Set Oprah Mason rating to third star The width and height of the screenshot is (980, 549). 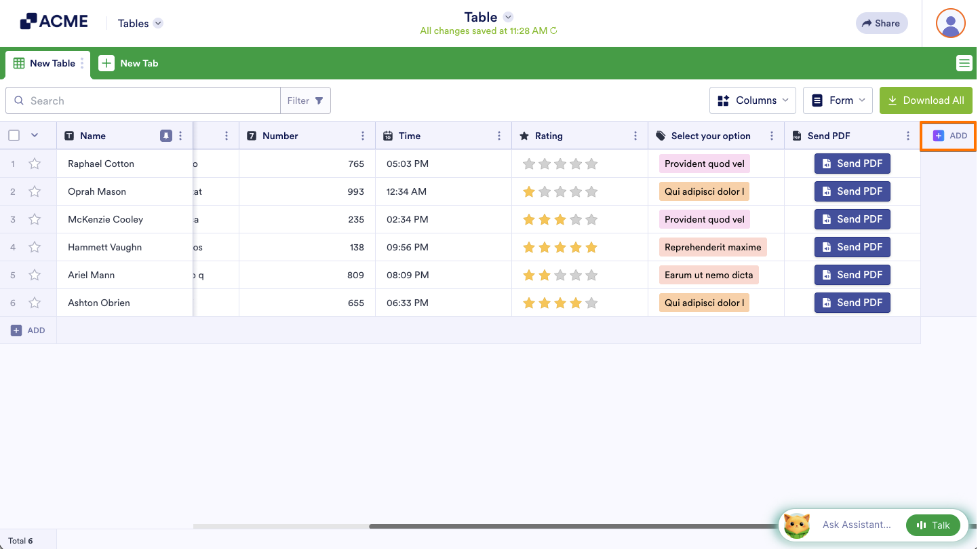coord(560,191)
